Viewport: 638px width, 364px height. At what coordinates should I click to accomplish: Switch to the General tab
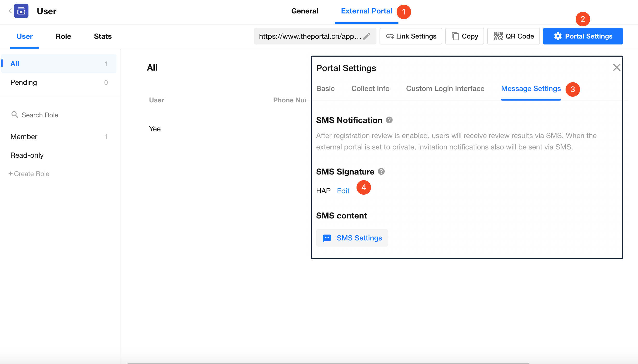[x=305, y=11]
